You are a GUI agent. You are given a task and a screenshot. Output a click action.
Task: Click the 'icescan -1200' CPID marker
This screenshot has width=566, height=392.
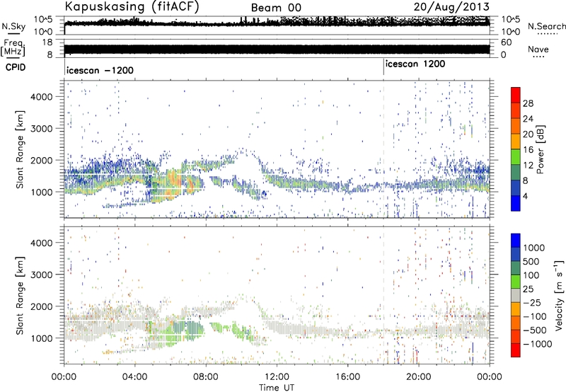(x=100, y=70)
